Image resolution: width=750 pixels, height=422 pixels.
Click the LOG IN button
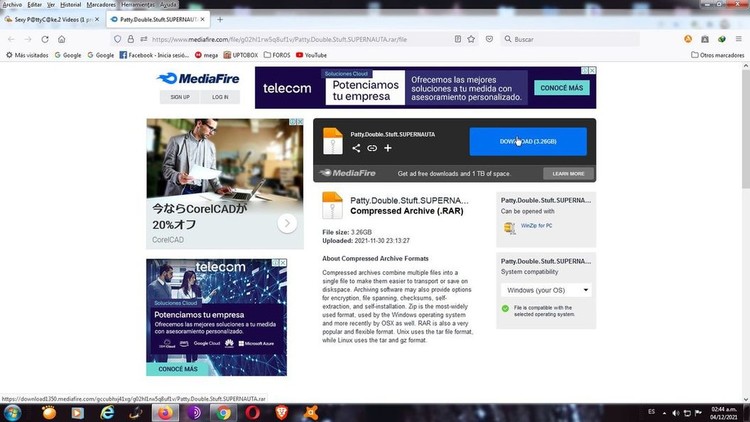point(220,97)
